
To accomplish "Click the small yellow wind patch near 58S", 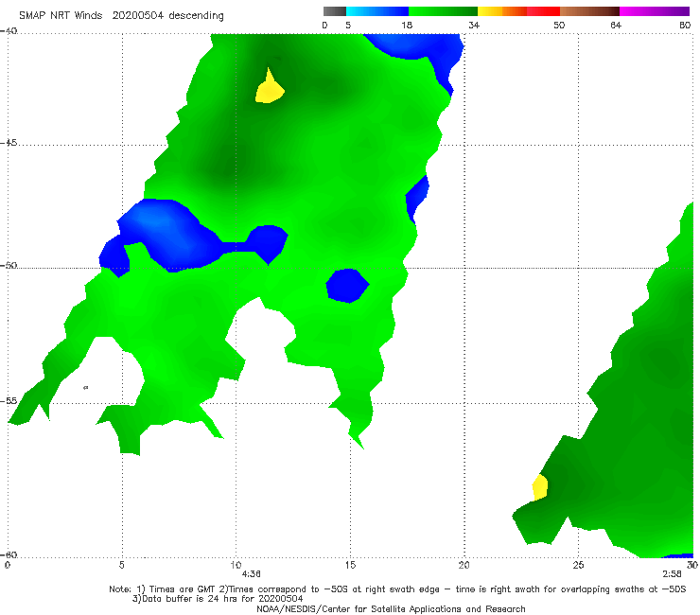I will tap(540, 487).
